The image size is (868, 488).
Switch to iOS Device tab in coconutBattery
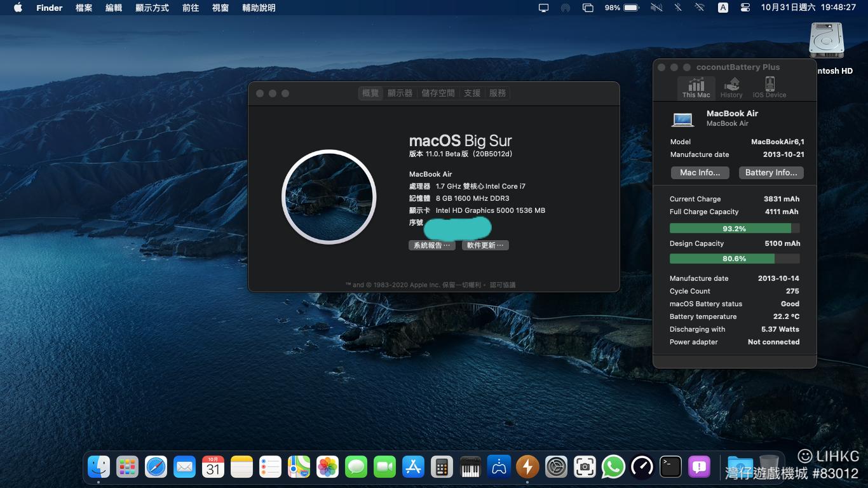[x=770, y=88]
